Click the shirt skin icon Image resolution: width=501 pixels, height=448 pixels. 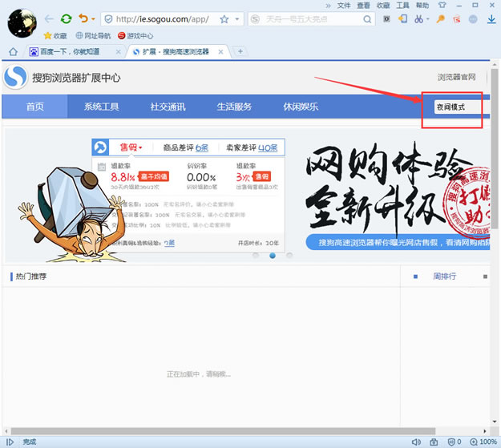click(x=442, y=5)
